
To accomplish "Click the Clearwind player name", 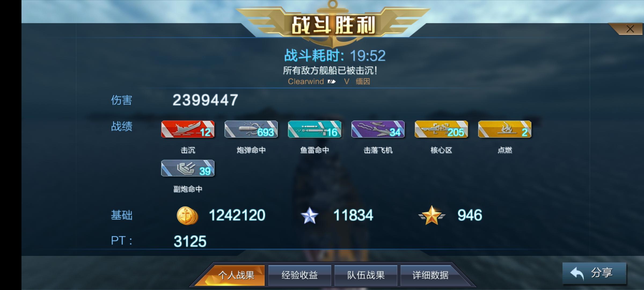I will tap(306, 82).
